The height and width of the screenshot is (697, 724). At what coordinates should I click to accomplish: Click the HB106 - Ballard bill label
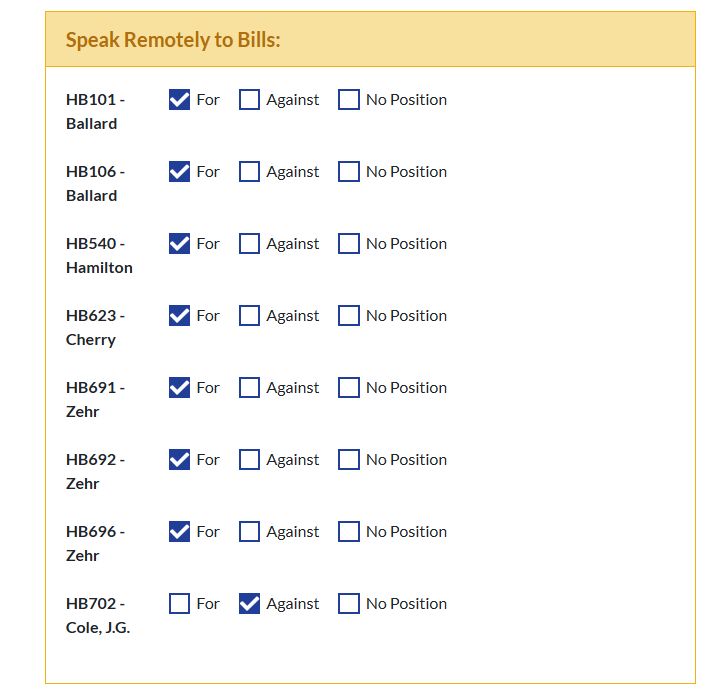[95, 184]
